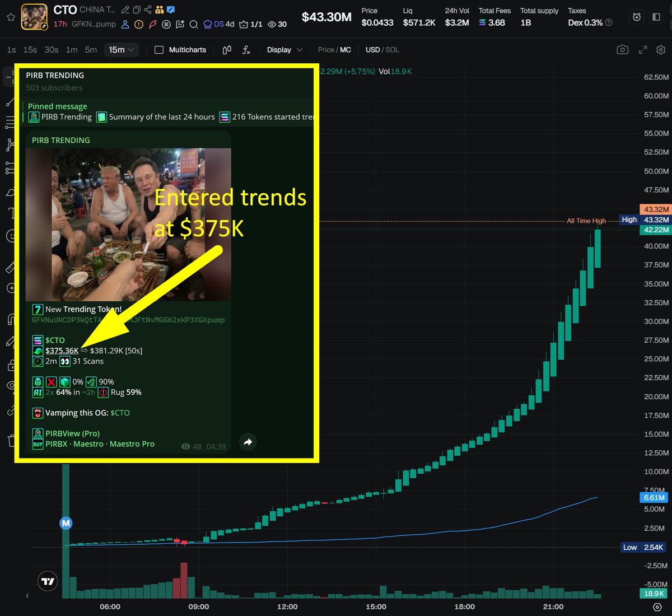Screen dimensions: 672x616
Task: Open the axis settings gear at chart bottom-right
Action: 657,607
